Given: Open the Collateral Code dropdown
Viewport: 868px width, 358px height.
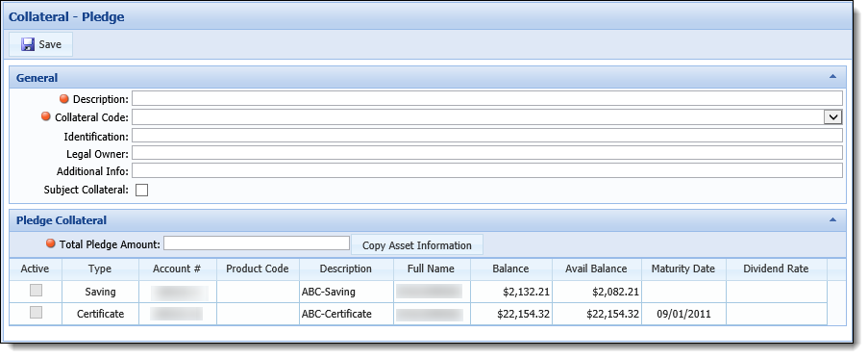Looking at the screenshot, I should click(833, 117).
